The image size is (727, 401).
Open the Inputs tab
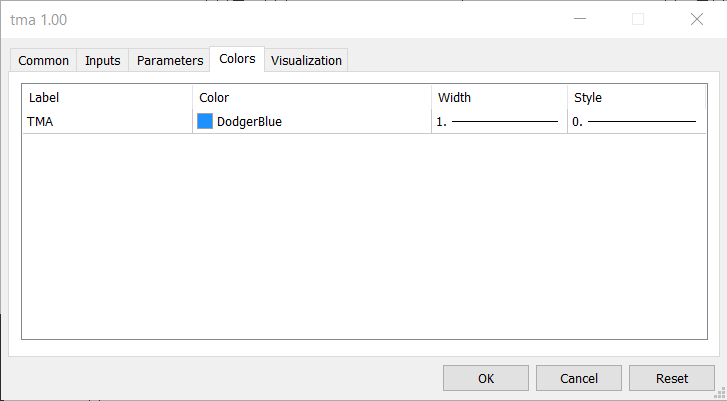point(102,60)
